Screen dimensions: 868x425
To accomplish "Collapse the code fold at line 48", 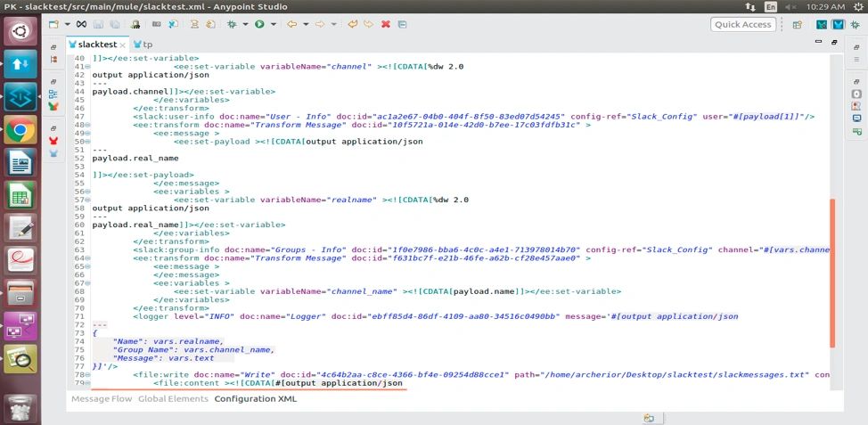I will click(87, 125).
